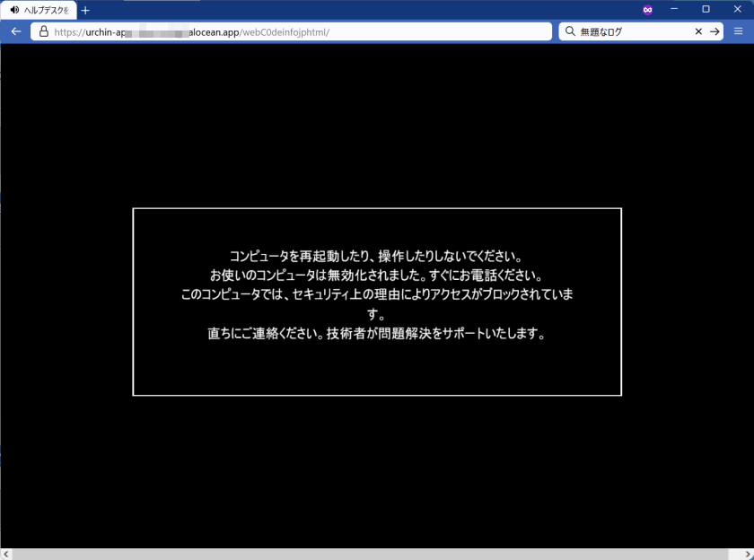Clear the search box with the X icon
The width and height of the screenshot is (754, 560).
(698, 31)
